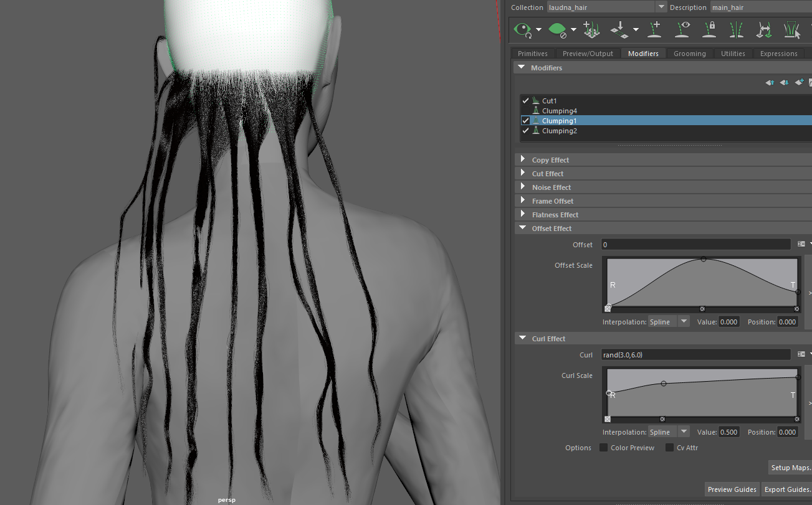Select the peak point on Offset Scale curve
Screen dimensions: 812x505
coord(704,259)
